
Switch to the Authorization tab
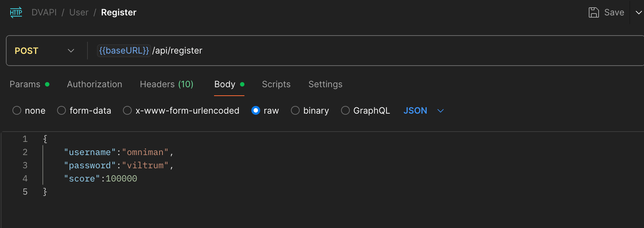point(94,84)
